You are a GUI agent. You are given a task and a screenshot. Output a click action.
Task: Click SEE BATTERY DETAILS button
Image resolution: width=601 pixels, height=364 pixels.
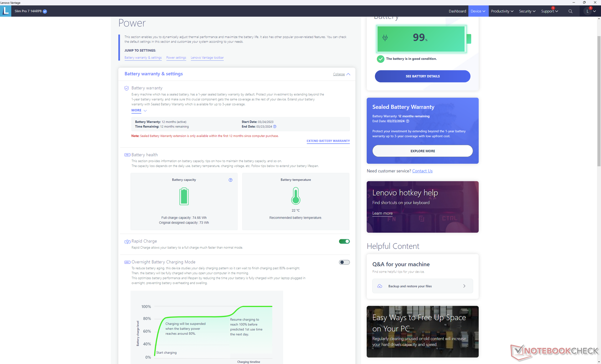point(423,76)
